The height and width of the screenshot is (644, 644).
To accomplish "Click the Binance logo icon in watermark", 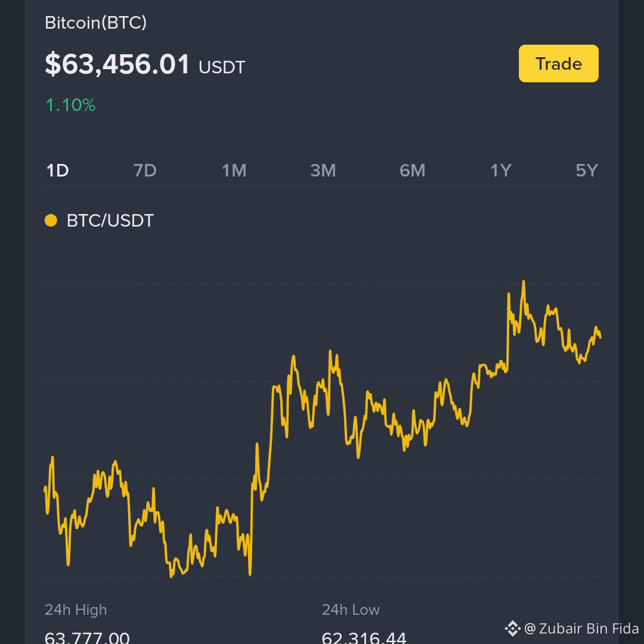I will tap(513, 628).
